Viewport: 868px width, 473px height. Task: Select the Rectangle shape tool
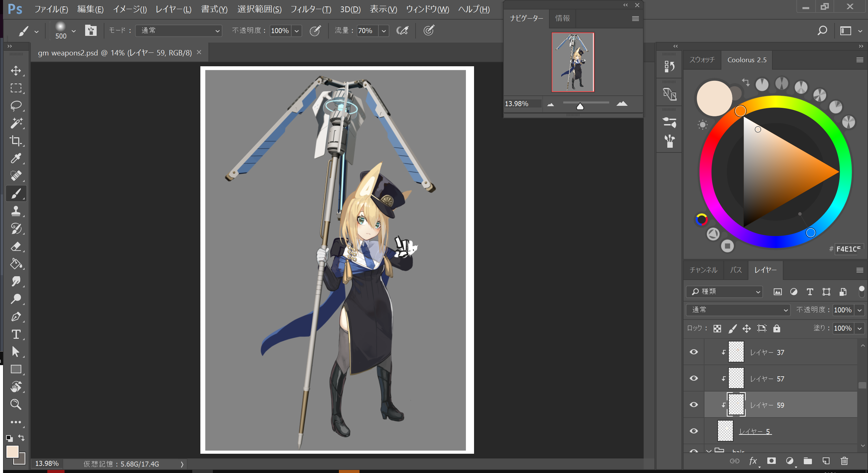[16, 369]
